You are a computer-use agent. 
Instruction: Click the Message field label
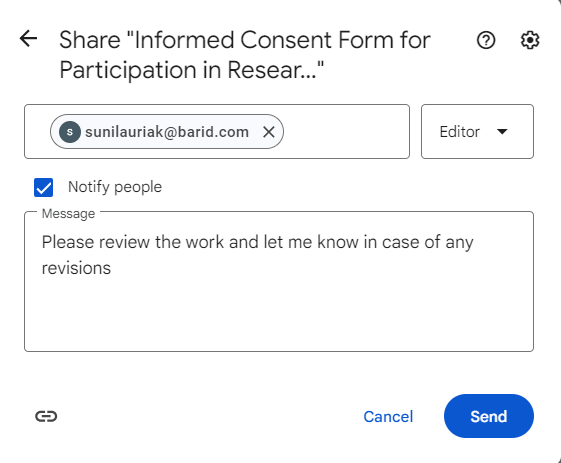pyautogui.click(x=68, y=214)
